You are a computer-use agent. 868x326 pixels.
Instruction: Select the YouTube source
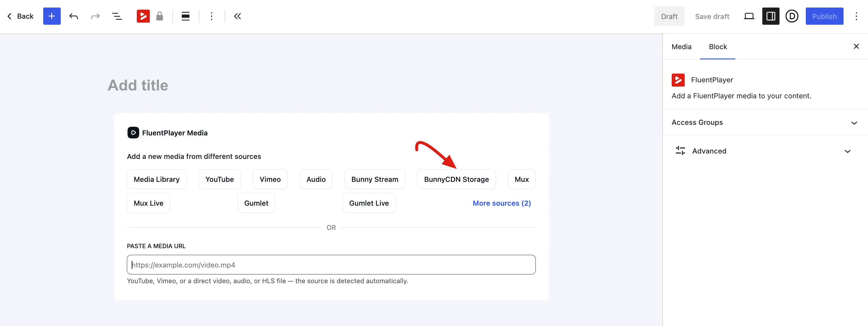pos(219,179)
